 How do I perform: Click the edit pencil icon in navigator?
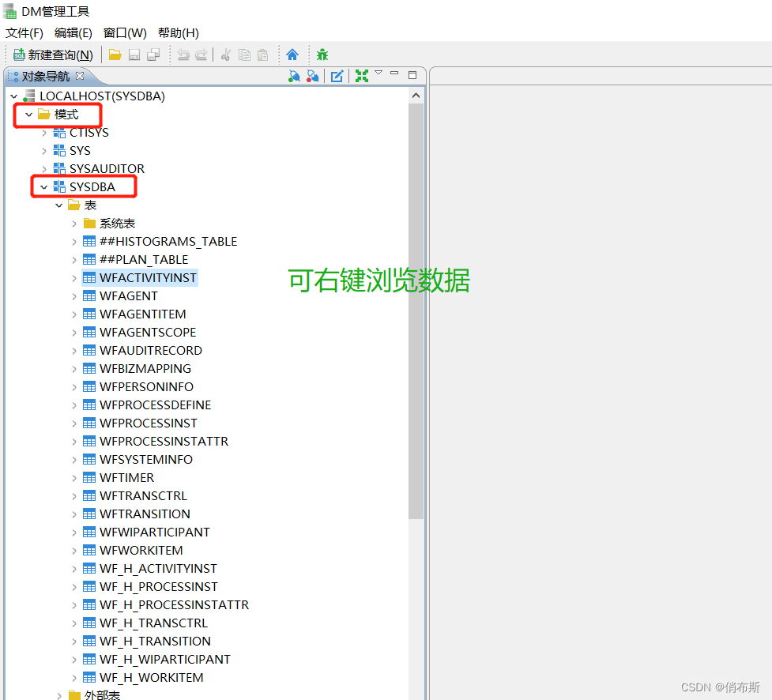(337, 76)
